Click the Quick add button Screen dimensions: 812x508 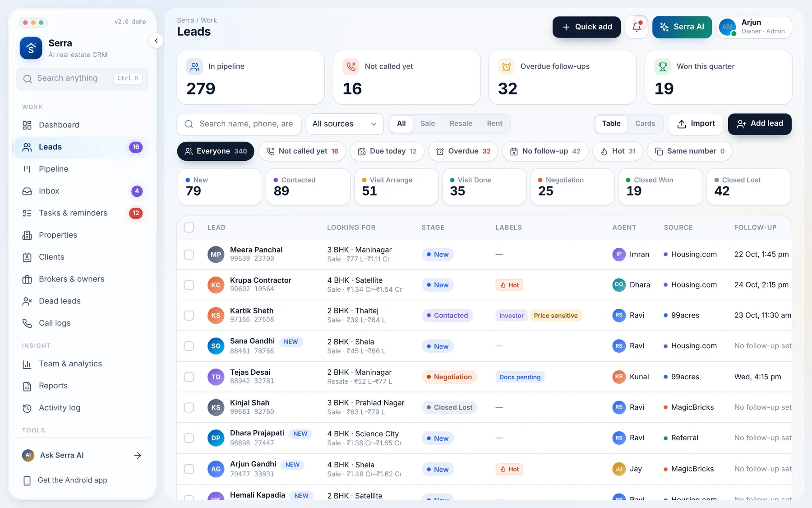tap(586, 27)
